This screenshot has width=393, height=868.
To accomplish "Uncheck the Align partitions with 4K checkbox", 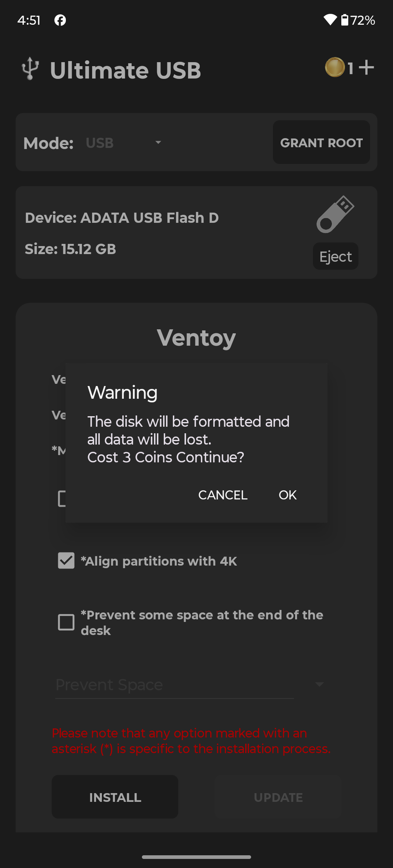I will (x=66, y=561).
